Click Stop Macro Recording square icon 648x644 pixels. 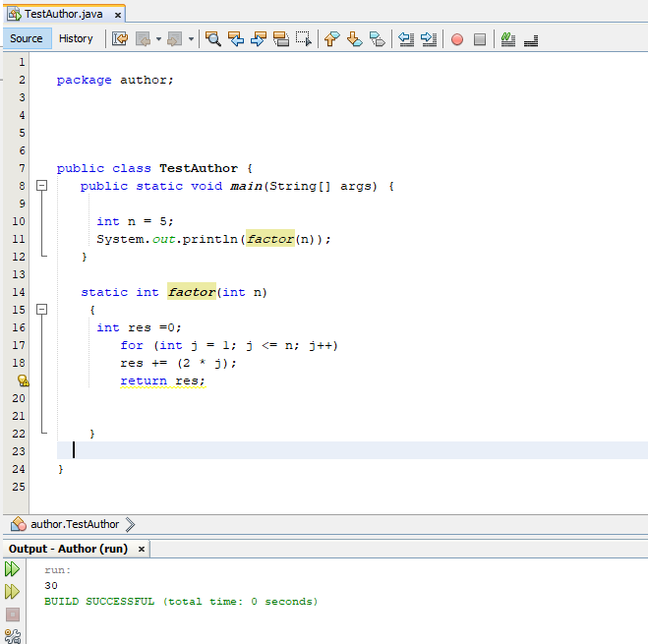480,39
